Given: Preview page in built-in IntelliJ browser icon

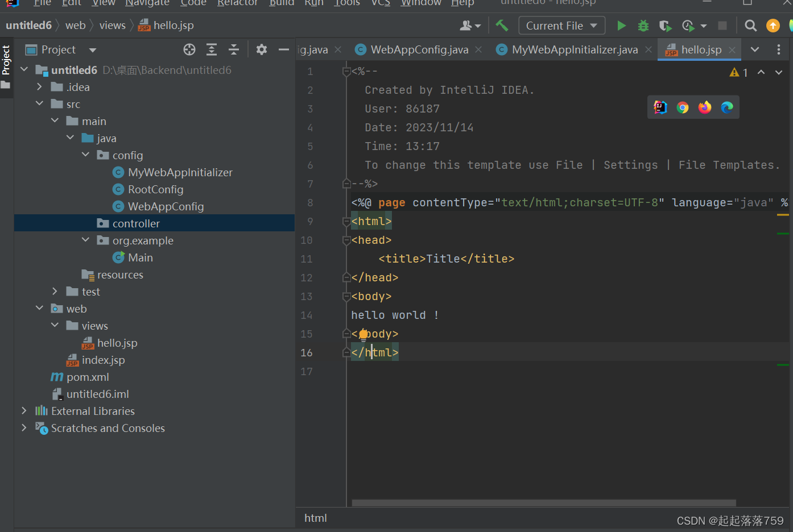Looking at the screenshot, I should click(660, 107).
